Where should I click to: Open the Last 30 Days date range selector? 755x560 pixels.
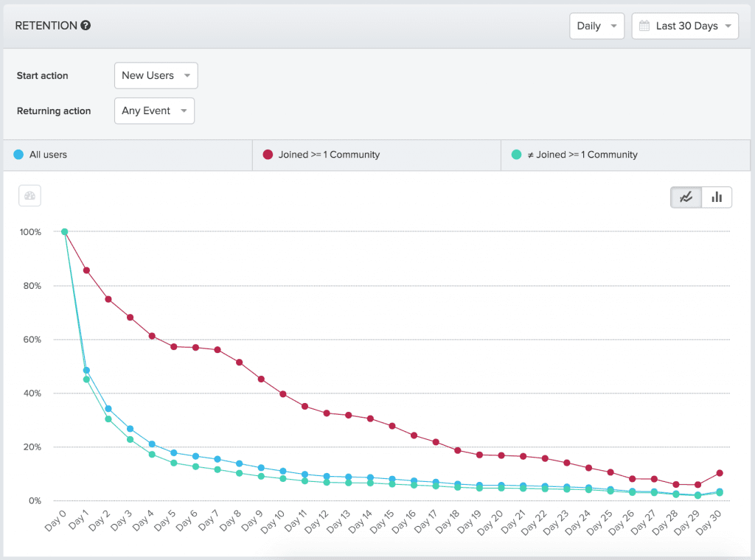[684, 25]
